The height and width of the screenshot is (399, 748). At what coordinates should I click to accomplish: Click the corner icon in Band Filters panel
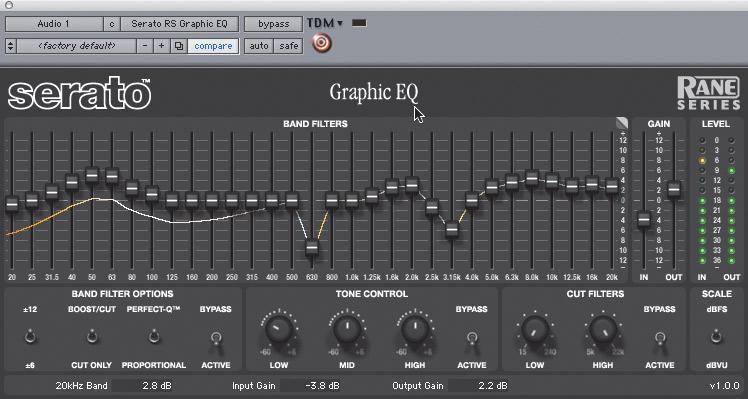622,123
